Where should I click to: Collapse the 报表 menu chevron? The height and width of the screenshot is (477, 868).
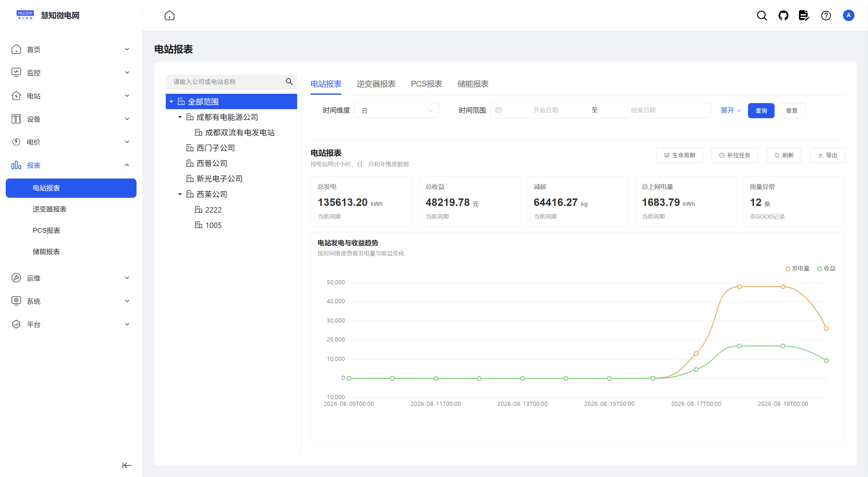127,165
